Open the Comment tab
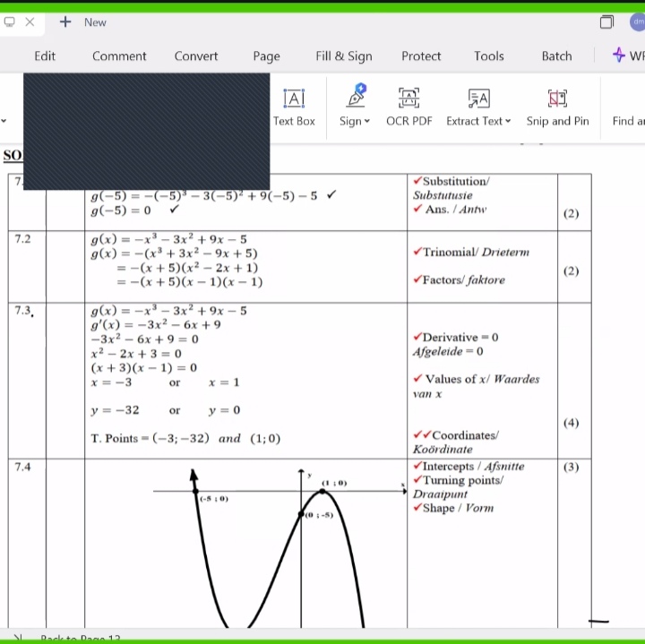The height and width of the screenshot is (644, 645). [119, 56]
